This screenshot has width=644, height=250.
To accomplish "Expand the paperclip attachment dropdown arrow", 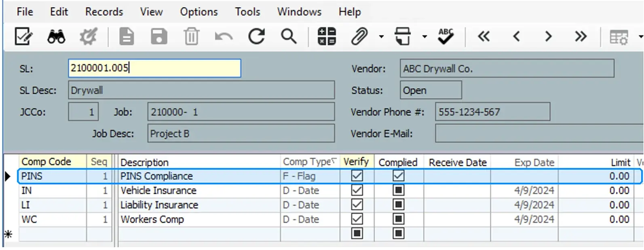I will tap(381, 37).
